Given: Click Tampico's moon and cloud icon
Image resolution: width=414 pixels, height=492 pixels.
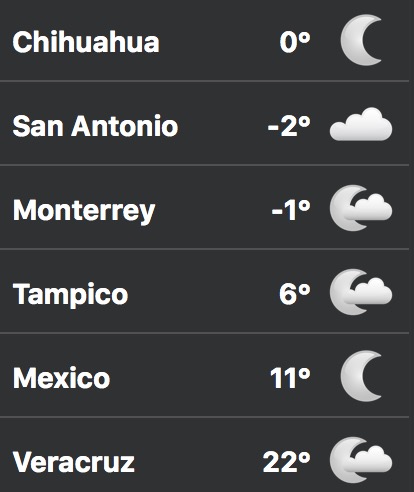Looking at the screenshot, I should (x=361, y=292).
